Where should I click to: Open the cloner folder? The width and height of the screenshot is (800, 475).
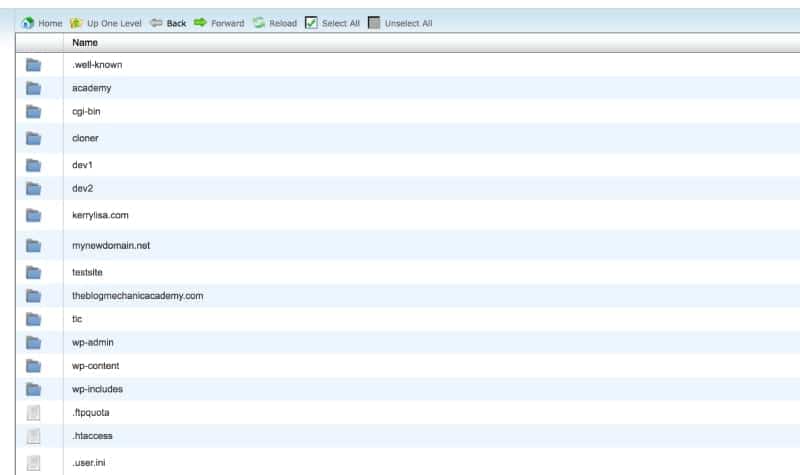point(86,138)
